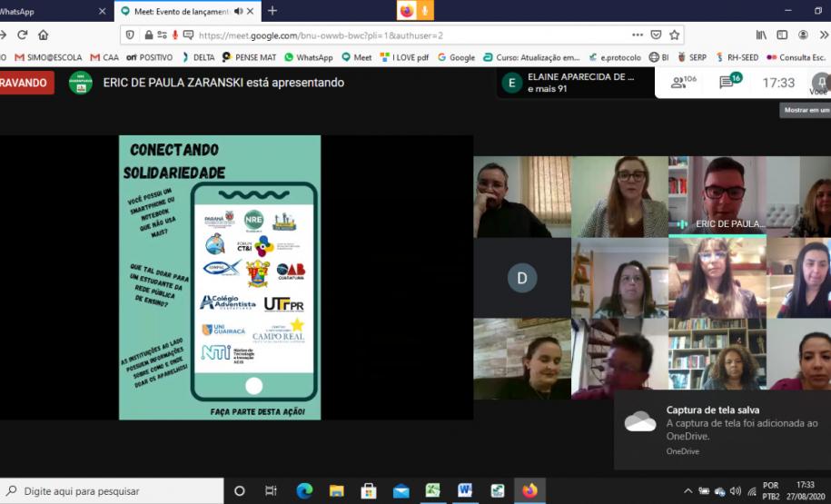Bookmark this page with the star icon

[675, 35]
